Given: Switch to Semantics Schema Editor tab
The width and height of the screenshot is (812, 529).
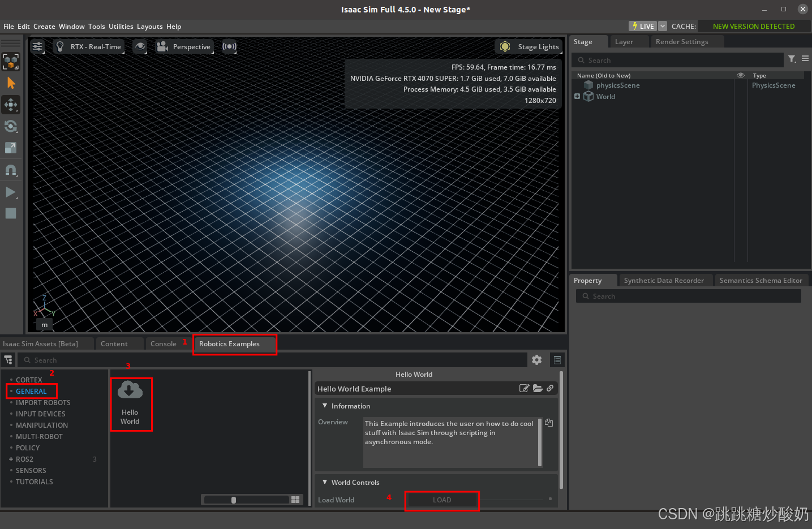Looking at the screenshot, I should (761, 281).
